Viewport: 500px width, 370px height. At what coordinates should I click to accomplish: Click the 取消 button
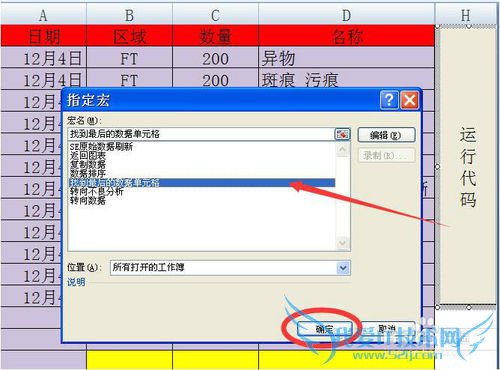[x=387, y=329]
